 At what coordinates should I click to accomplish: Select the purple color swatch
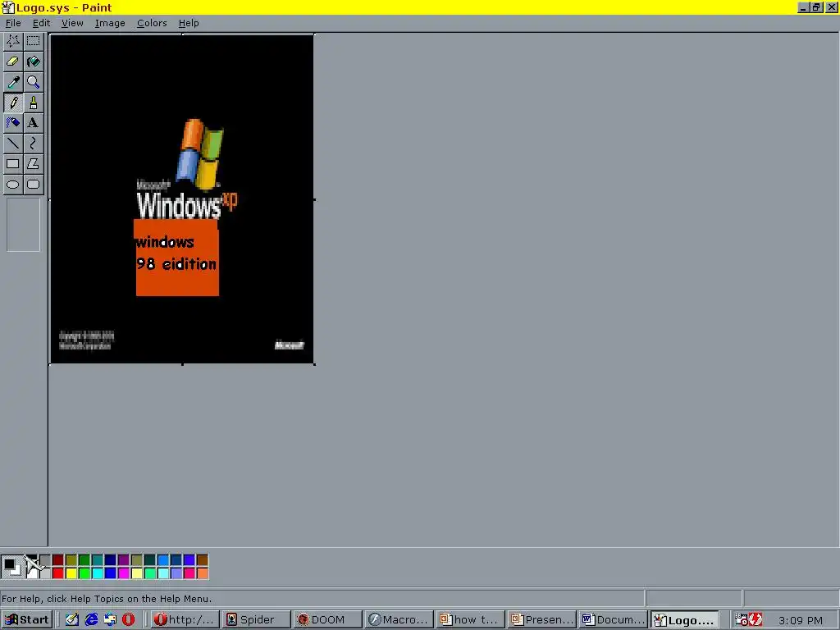coord(124,560)
